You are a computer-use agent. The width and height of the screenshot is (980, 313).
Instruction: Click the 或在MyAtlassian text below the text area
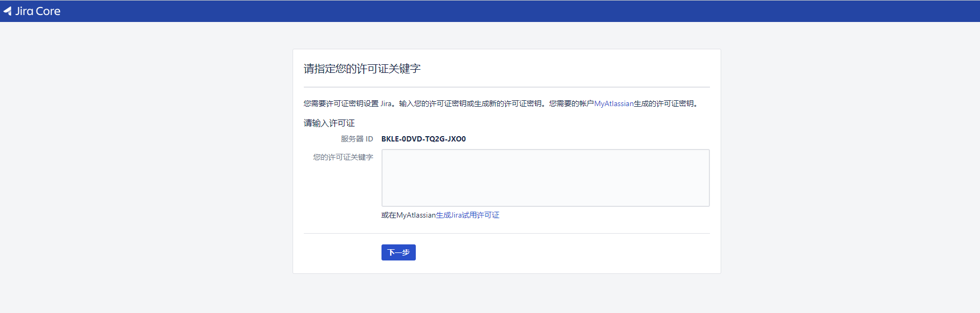click(x=408, y=215)
